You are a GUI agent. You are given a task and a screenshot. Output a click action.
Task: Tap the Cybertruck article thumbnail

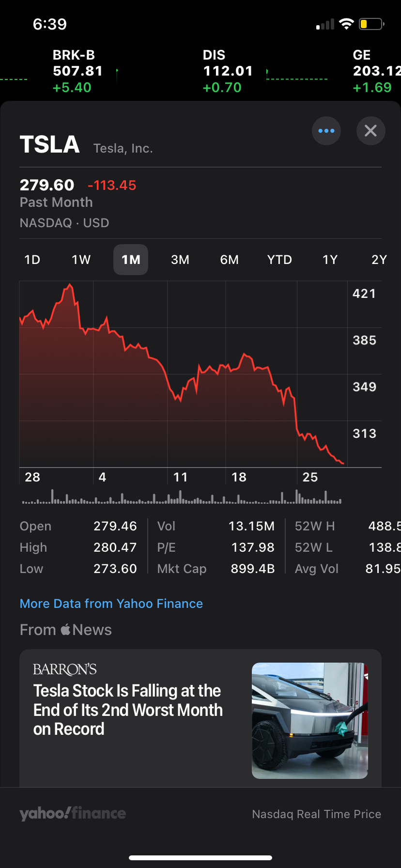[309, 720]
